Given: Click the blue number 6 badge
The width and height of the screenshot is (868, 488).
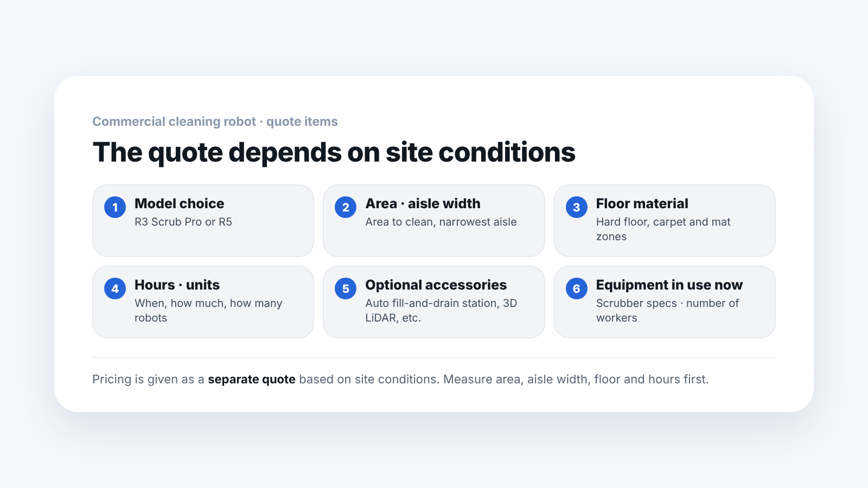Looking at the screenshot, I should click(577, 288).
